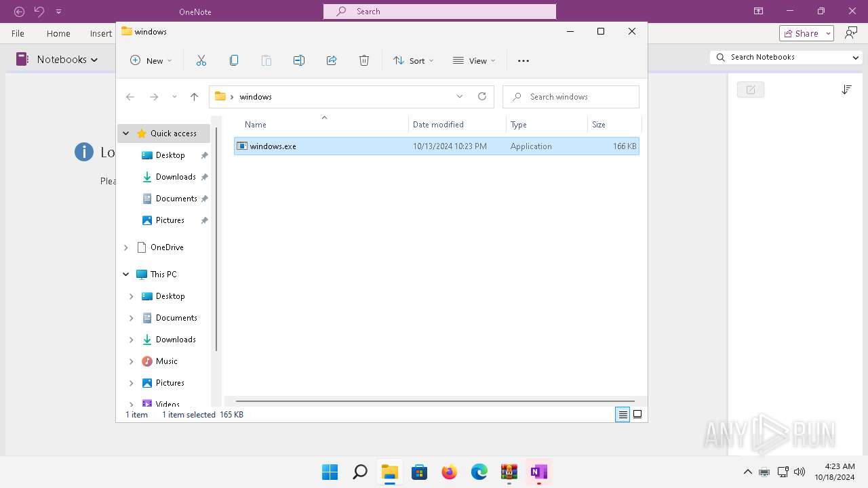868x488 pixels.
Task: Sort by Date modified column header
Action: coord(438,125)
